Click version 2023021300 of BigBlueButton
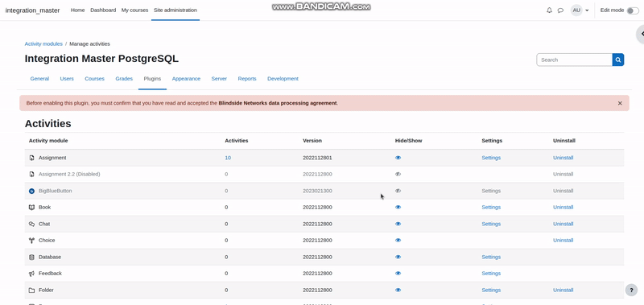The image size is (644, 305). [317, 191]
